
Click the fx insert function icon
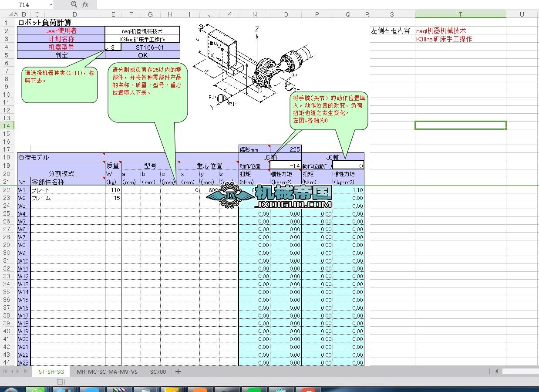pos(85,4)
